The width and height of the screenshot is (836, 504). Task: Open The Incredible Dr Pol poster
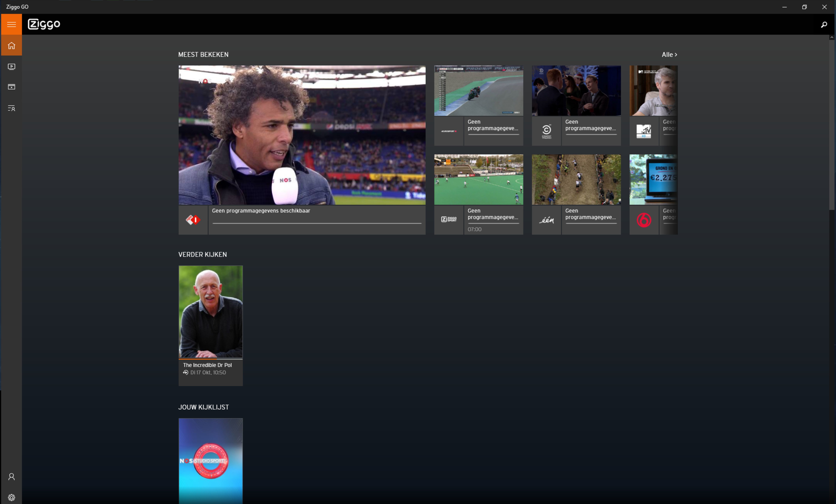(x=211, y=312)
